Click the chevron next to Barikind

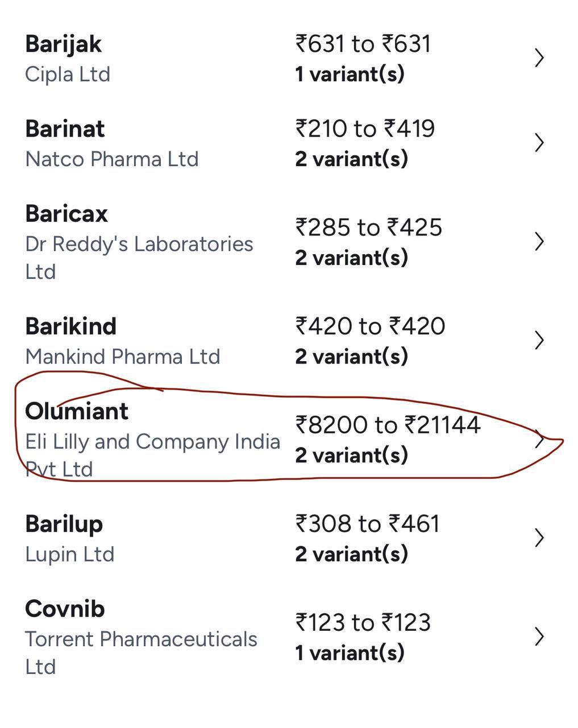pyautogui.click(x=539, y=341)
